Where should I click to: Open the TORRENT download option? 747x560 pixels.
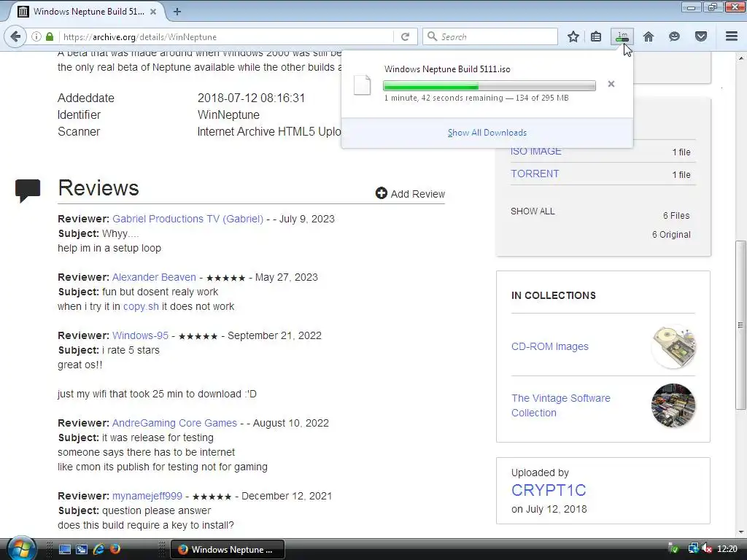click(x=535, y=174)
